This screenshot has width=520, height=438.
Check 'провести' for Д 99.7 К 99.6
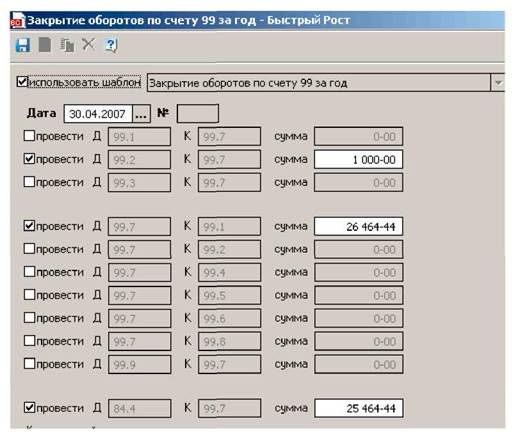(29, 318)
